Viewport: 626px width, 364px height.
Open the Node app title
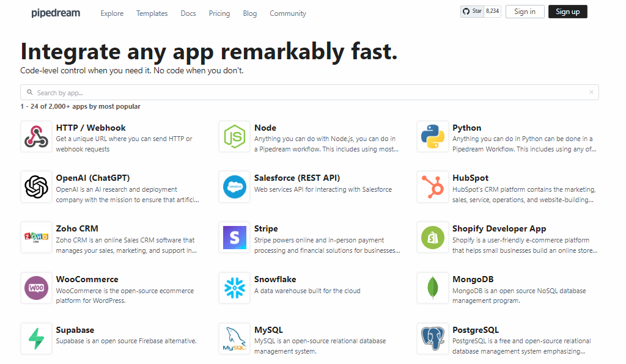(x=265, y=128)
